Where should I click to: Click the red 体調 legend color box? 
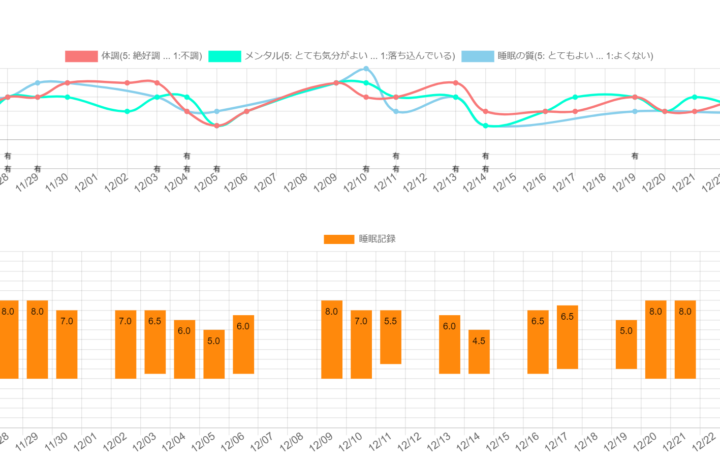point(80,56)
